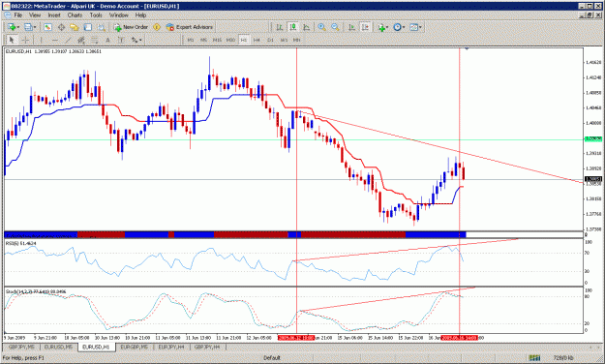The image size is (605, 364).
Task: Open the Periods clock icon
Action: pos(397,27)
